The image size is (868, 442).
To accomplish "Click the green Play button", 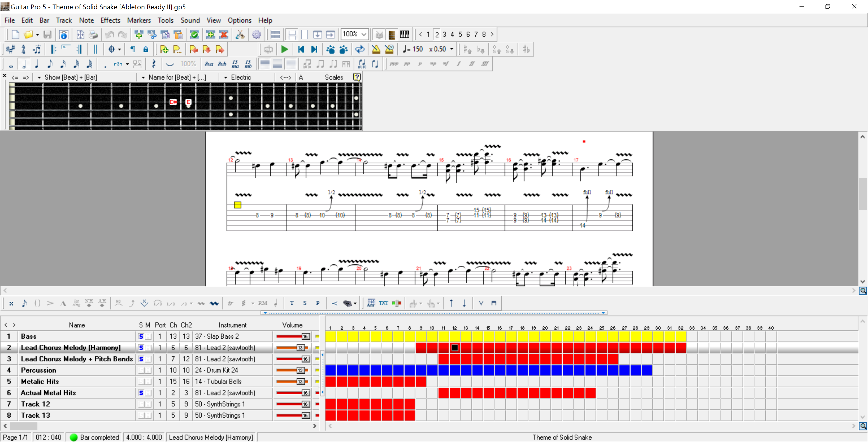I will [x=284, y=49].
